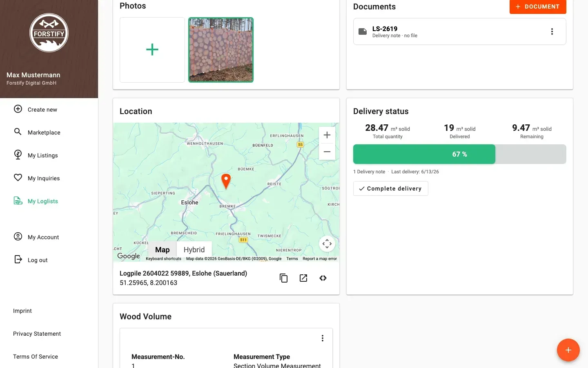The image size is (588, 368).
Task: Click the Log out door icon
Action: click(18, 259)
